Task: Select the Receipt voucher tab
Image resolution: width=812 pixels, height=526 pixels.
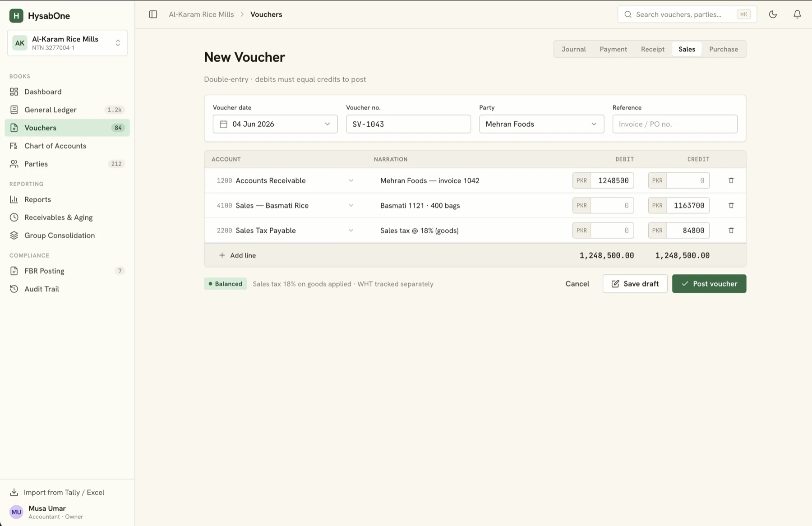Action: point(652,49)
